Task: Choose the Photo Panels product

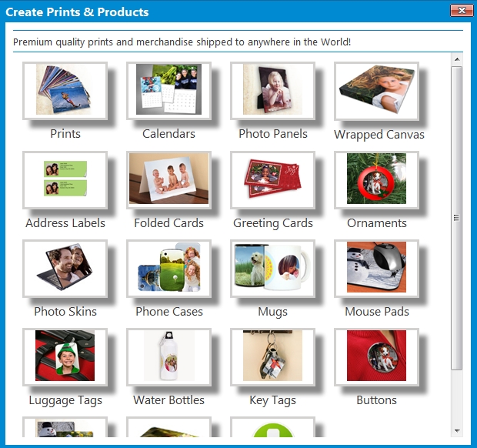Action: [272, 90]
